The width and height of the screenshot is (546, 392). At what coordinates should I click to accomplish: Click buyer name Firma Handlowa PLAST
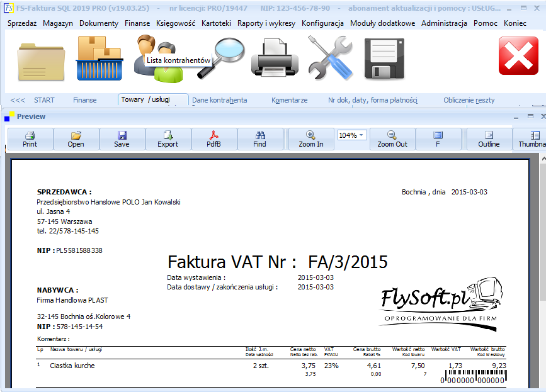pos(72,300)
